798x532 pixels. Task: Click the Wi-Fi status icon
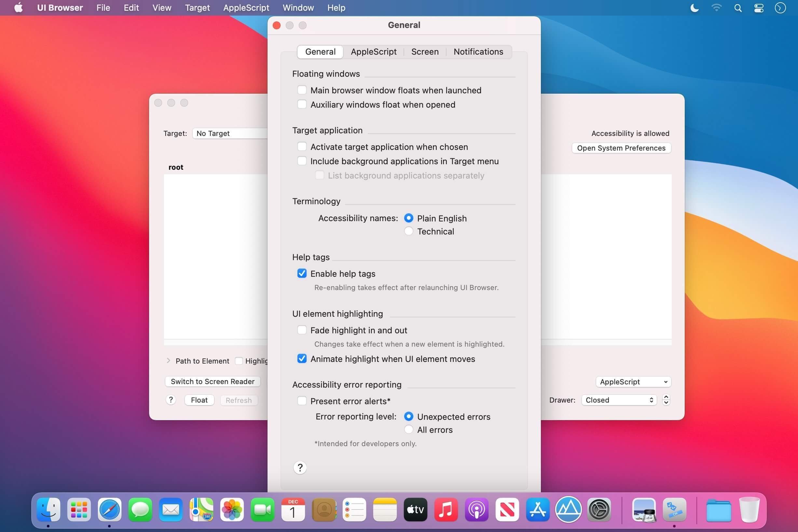[x=717, y=8]
